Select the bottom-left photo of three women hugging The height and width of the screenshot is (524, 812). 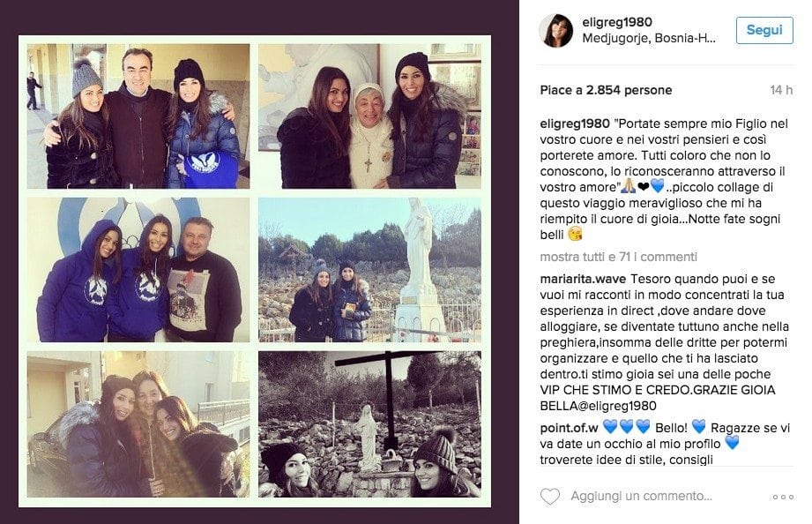click(x=138, y=424)
